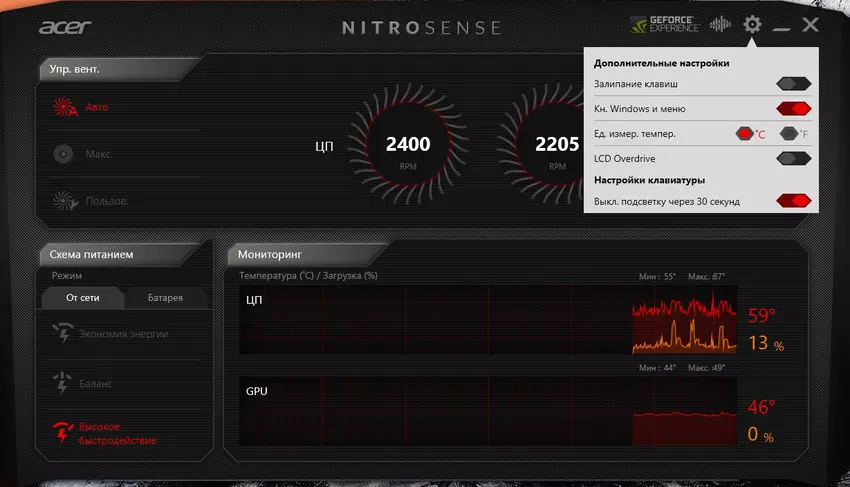Toggle keyboard backlight 30 second timeout

(792, 201)
